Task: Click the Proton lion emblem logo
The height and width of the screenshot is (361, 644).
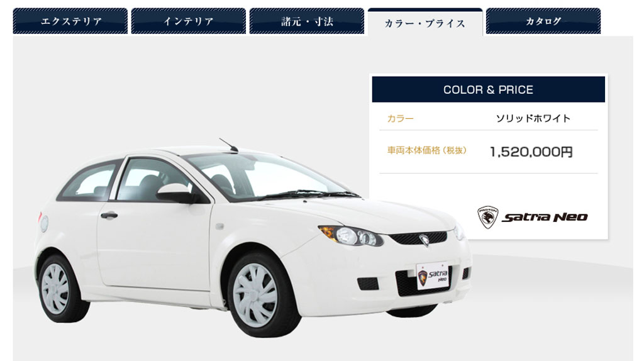Action: [x=487, y=217]
